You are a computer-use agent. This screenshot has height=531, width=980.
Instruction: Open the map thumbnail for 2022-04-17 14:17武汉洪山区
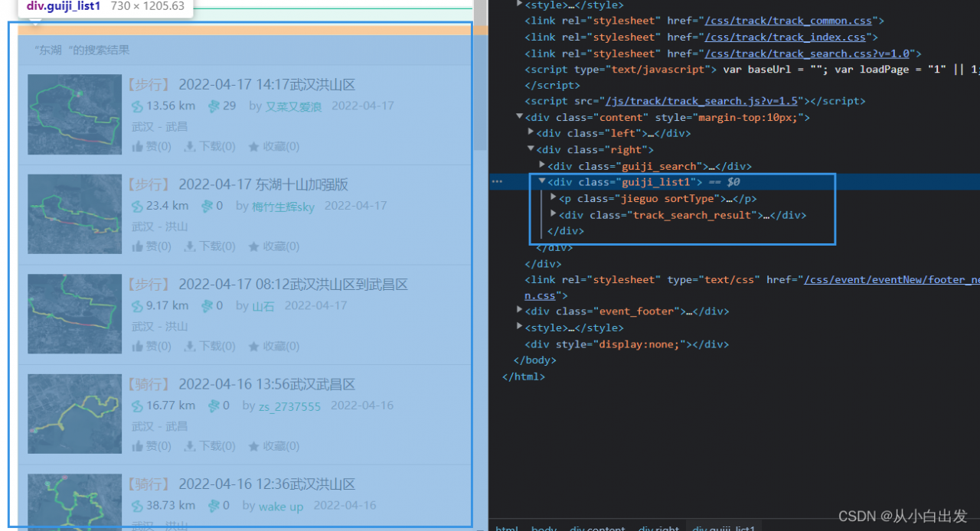point(74,114)
